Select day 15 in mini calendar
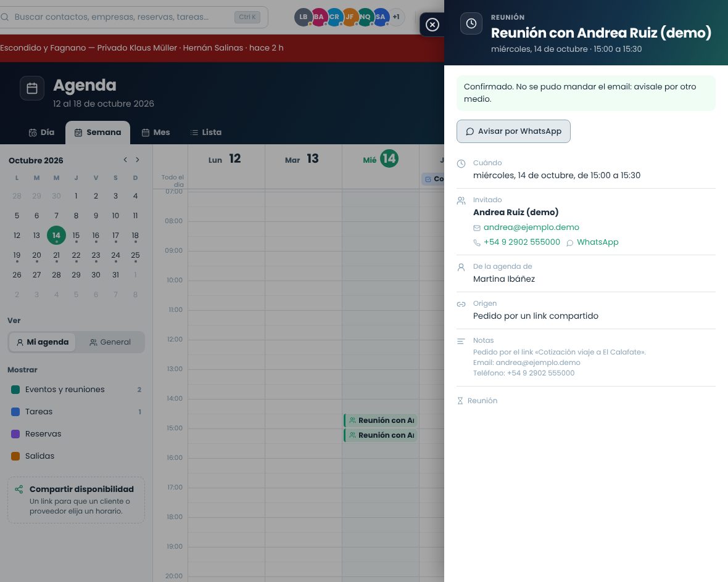728x582 pixels. [76, 236]
